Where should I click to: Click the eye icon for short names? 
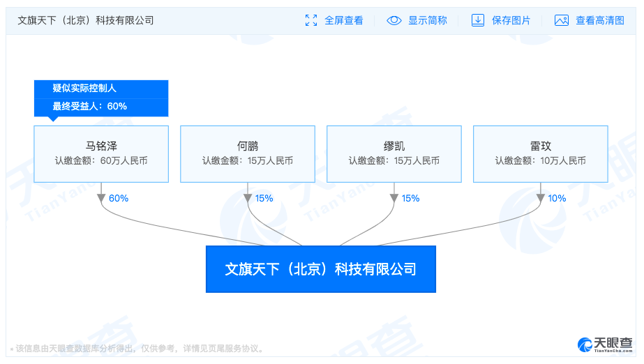(394, 20)
